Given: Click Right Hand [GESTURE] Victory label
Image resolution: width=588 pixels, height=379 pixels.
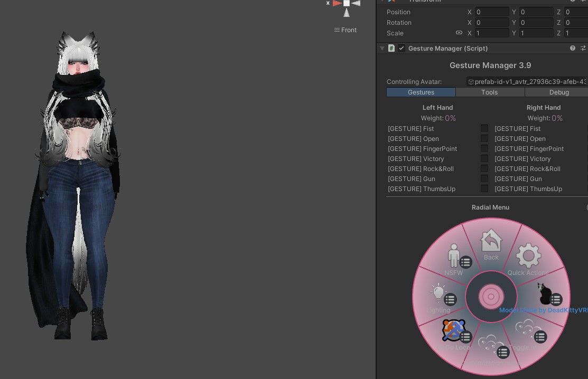Looking at the screenshot, I should click(522, 159).
